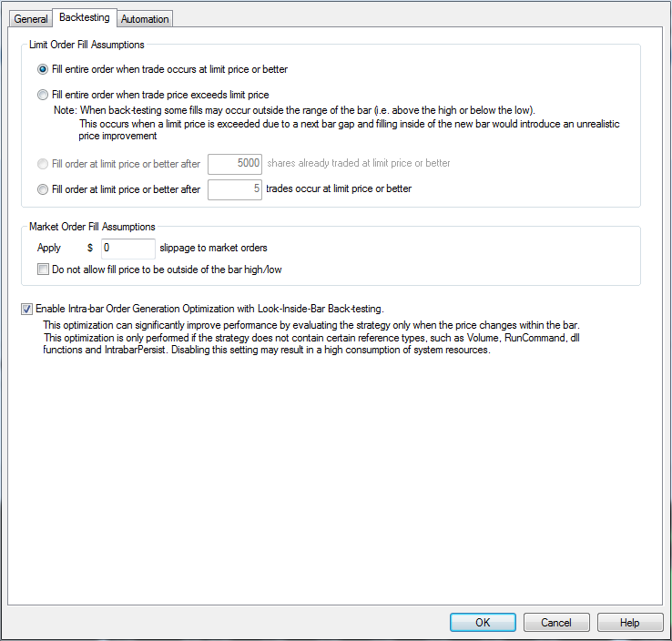Switch to the General tab
The height and width of the screenshot is (641, 672).
pos(30,19)
